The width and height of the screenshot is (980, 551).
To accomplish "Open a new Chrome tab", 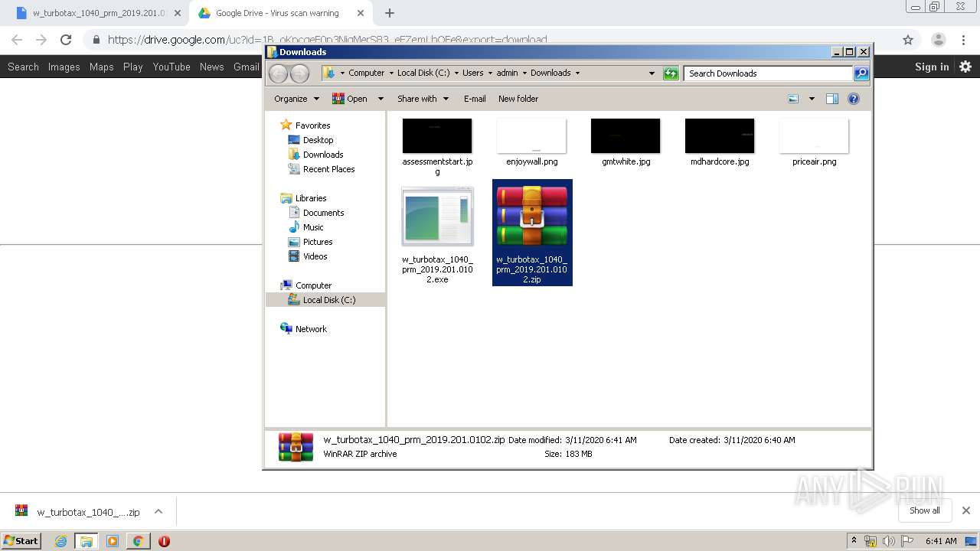I will coord(390,13).
